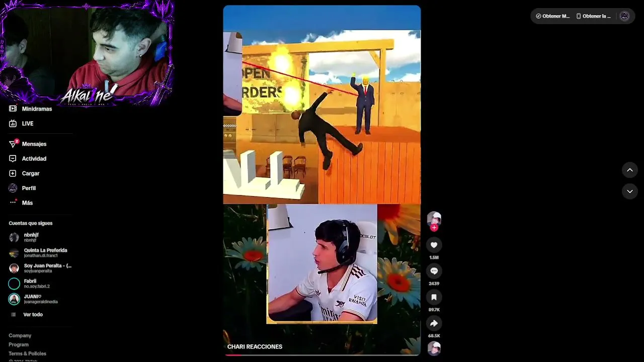Expand the Program footer section
The height and width of the screenshot is (362, 644).
[x=19, y=345]
